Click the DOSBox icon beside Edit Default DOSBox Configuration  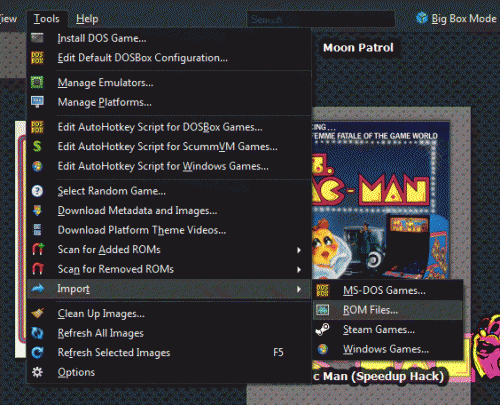pos(37,58)
